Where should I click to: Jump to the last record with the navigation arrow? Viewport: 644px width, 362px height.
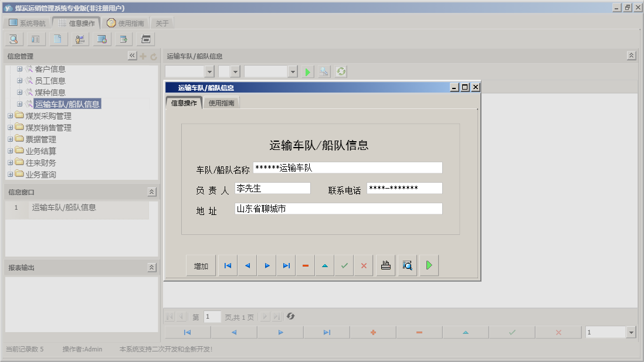pyautogui.click(x=286, y=265)
